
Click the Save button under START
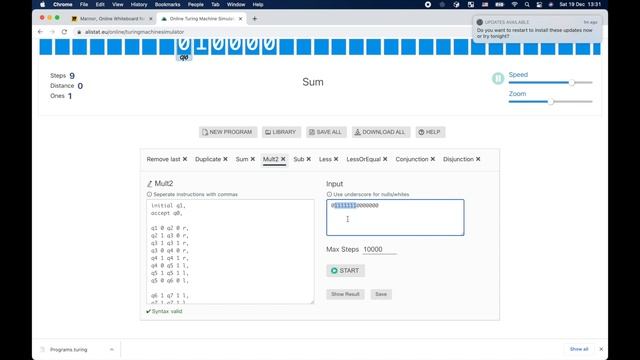[x=381, y=294]
